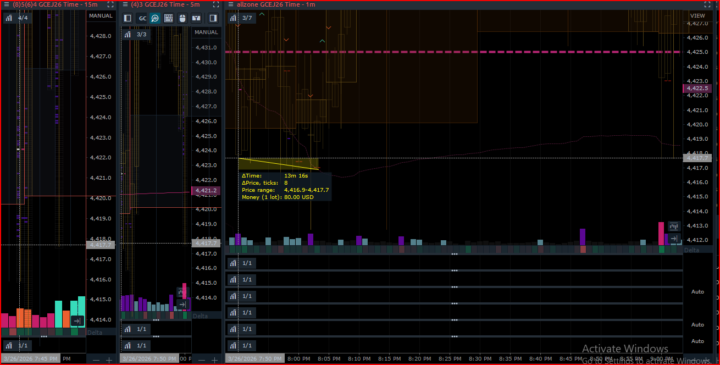Screen dimensions: 720x365
Task: Zoom out with minus button on 15m chart
Action: click(96, 360)
